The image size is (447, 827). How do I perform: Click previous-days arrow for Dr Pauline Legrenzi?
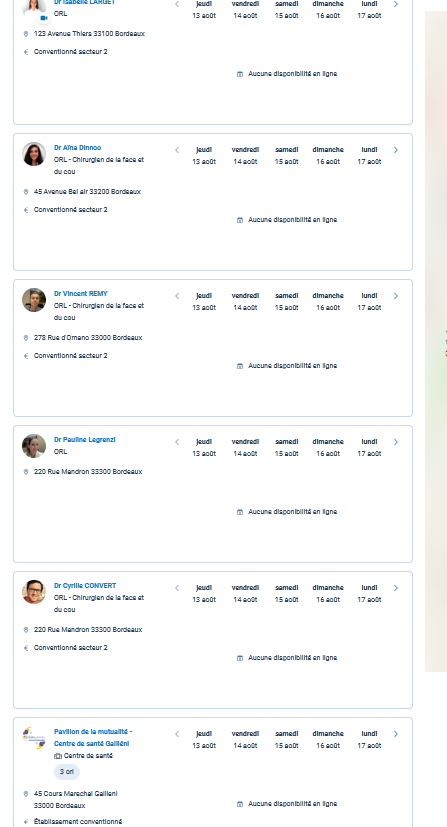point(177,443)
